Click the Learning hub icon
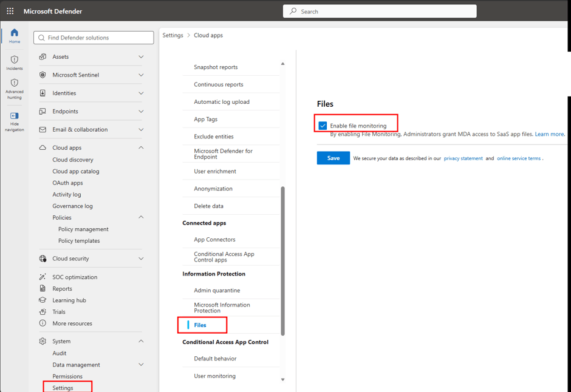The image size is (571, 392). (43, 300)
